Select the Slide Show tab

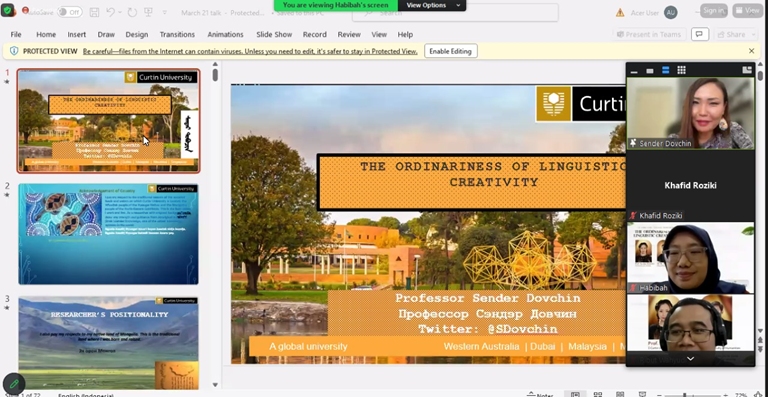(274, 34)
